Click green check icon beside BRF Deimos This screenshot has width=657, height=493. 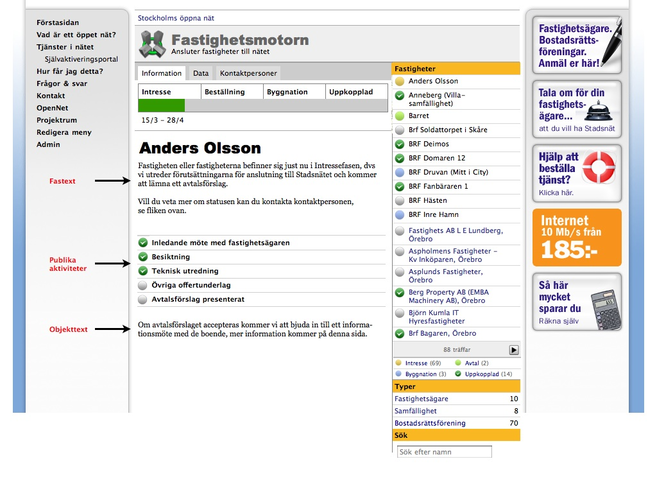tap(400, 144)
